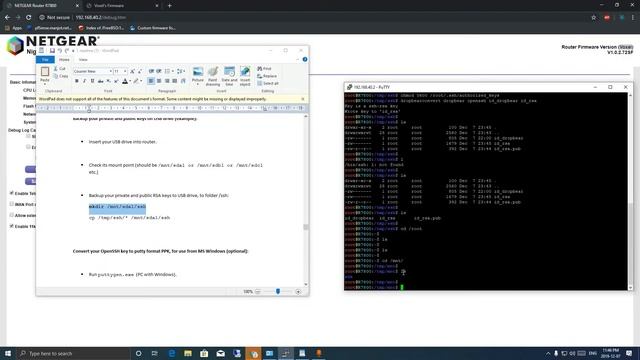Apply Subscript formatting in WordPad
640x360 pixels.
click(108, 81)
